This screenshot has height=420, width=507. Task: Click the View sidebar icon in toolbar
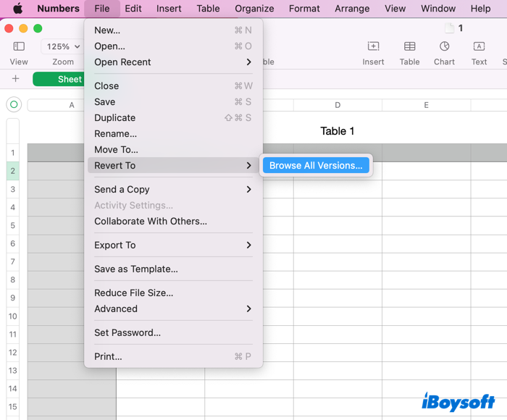tap(19, 46)
